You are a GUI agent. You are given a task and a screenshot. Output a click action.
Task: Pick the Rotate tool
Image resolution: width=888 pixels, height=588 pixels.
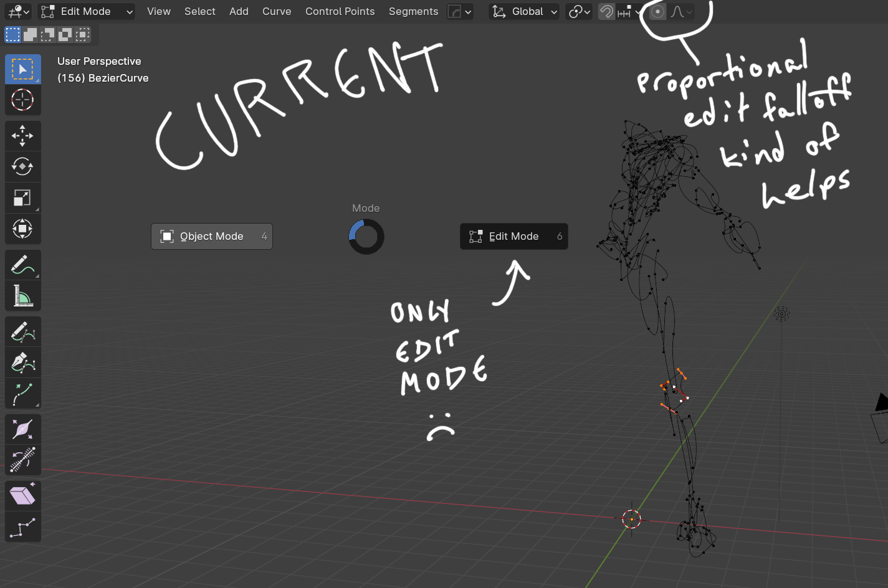tap(23, 166)
